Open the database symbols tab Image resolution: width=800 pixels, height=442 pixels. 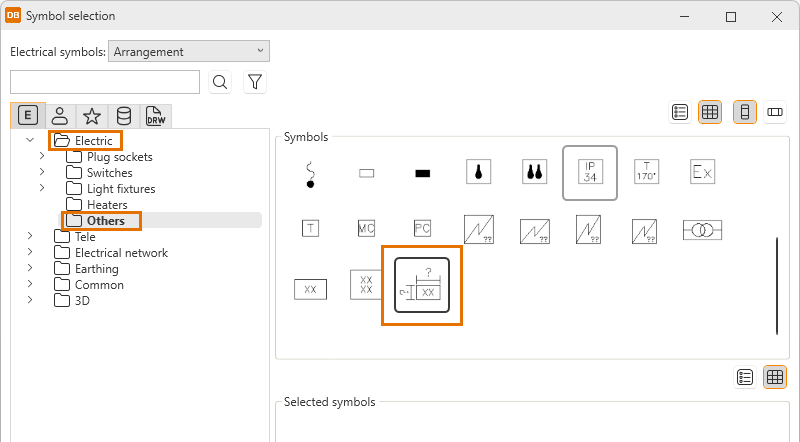pyautogui.click(x=123, y=116)
